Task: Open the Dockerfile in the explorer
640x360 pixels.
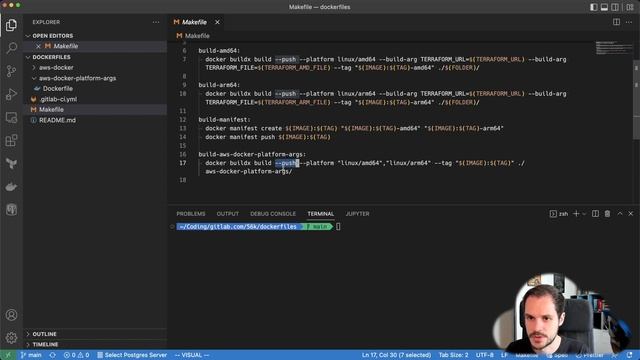Action: tap(58, 89)
